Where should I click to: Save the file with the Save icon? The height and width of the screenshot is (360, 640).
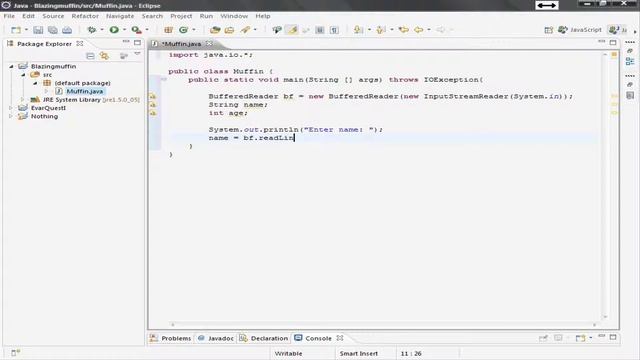pyautogui.click(x=38, y=30)
